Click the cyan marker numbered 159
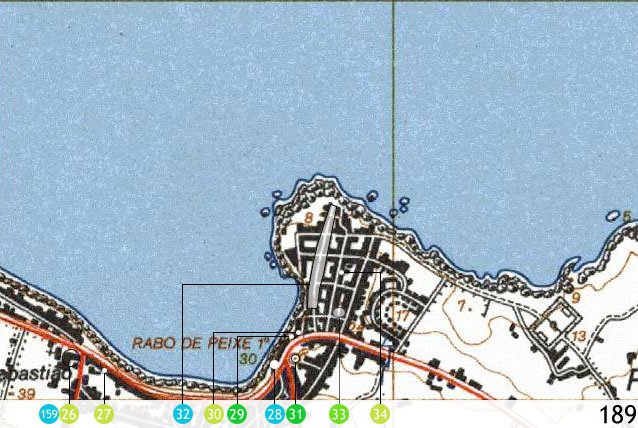This screenshot has height=428, width=638. (49, 414)
